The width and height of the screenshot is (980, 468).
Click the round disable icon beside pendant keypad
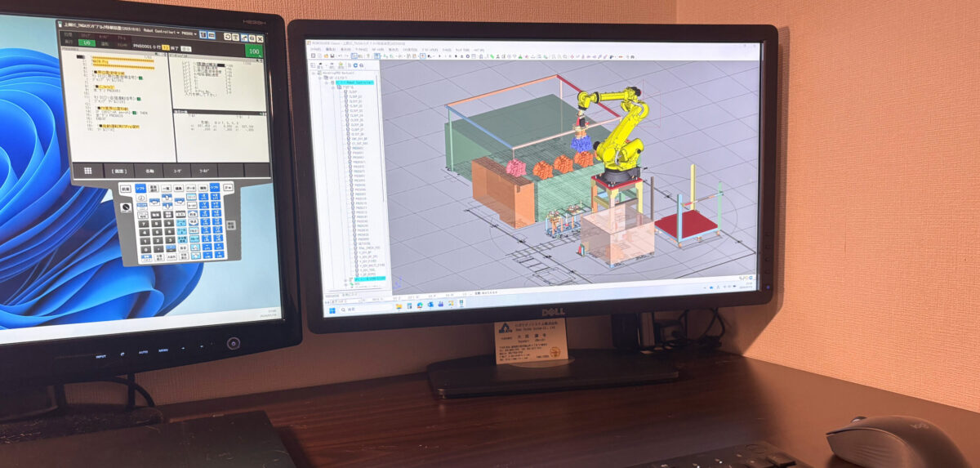126,207
